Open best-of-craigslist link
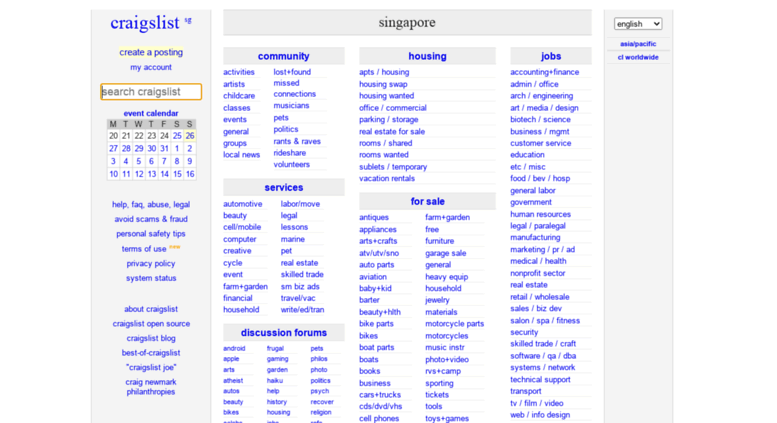 pos(151,353)
